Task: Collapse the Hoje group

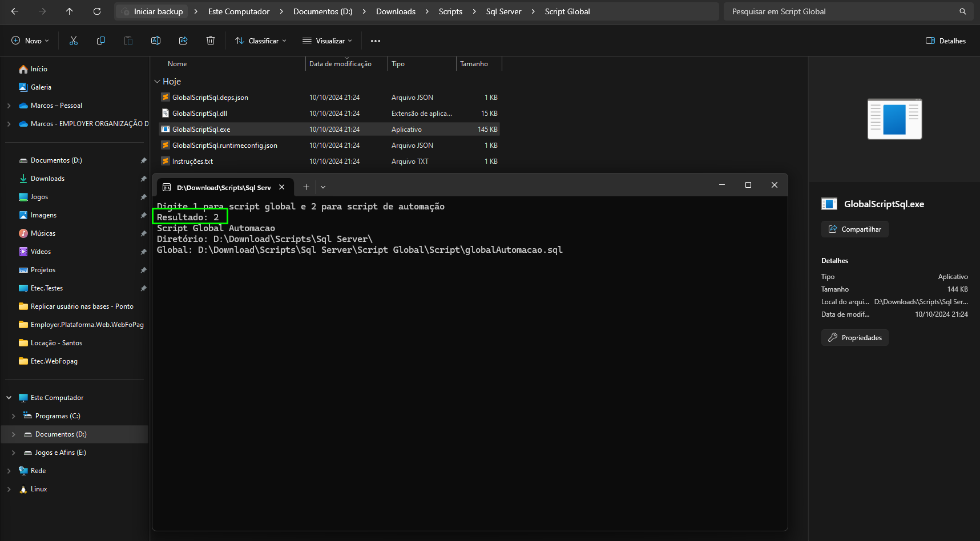Action: pyautogui.click(x=157, y=82)
